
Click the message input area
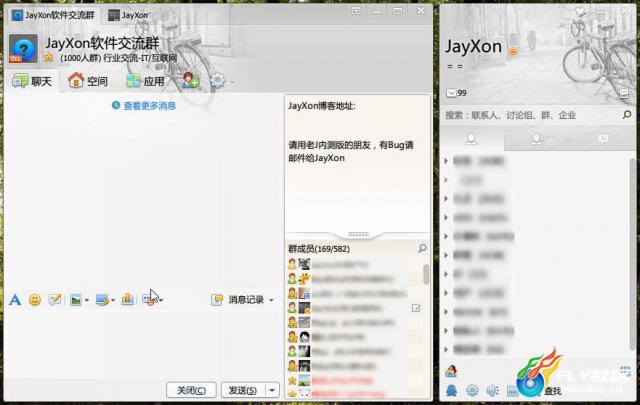[143, 343]
